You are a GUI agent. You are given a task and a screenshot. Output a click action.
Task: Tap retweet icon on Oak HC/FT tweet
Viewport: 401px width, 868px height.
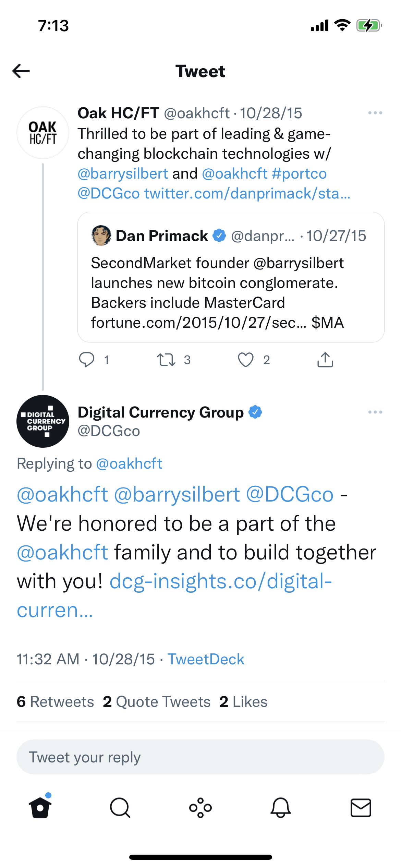[166, 360]
